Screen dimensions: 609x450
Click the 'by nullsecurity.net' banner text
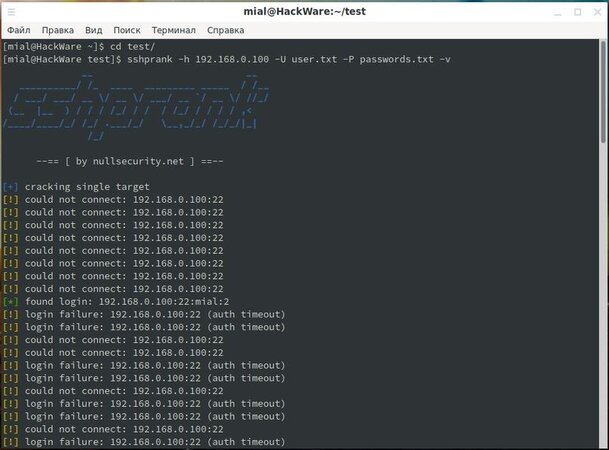click(x=130, y=161)
